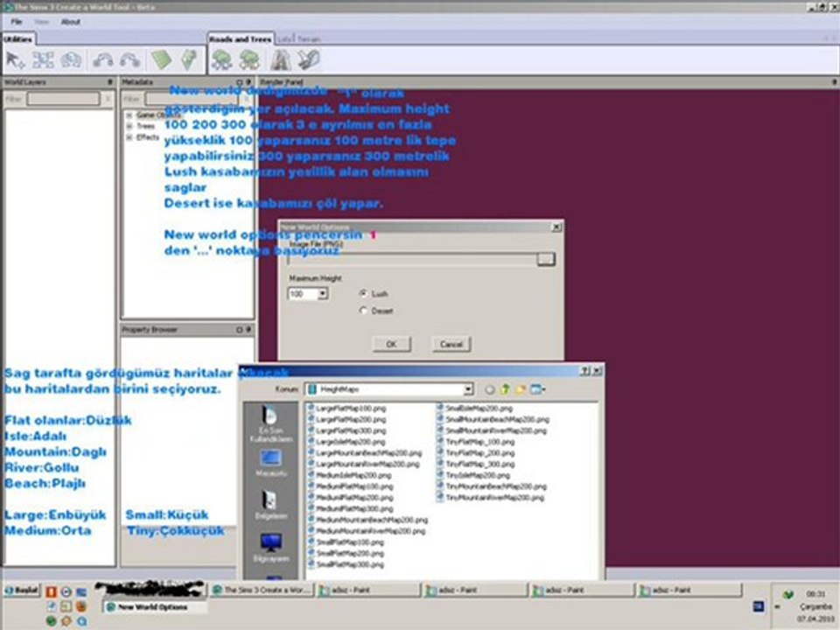The height and width of the screenshot is (630, 840).
Task: Expand the Trees node in Metadata
Action: click(x=129, y=126)
